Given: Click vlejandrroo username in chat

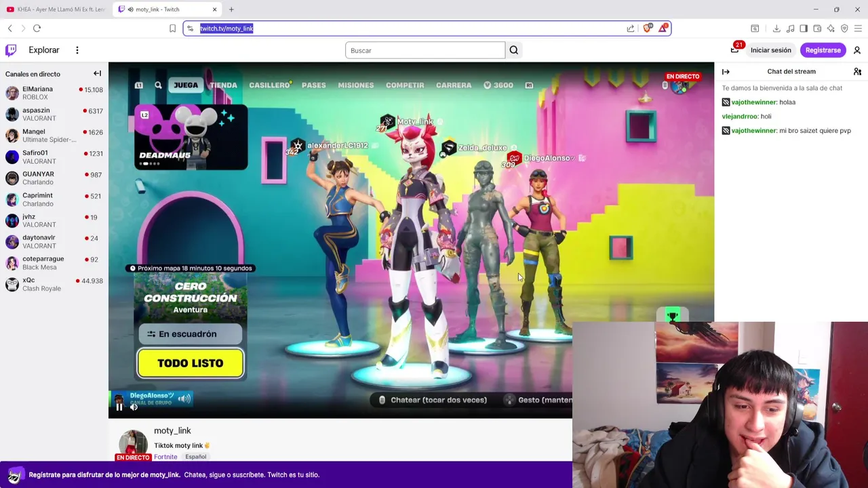Looking at the screenshot, I should [x=739, y=117].
